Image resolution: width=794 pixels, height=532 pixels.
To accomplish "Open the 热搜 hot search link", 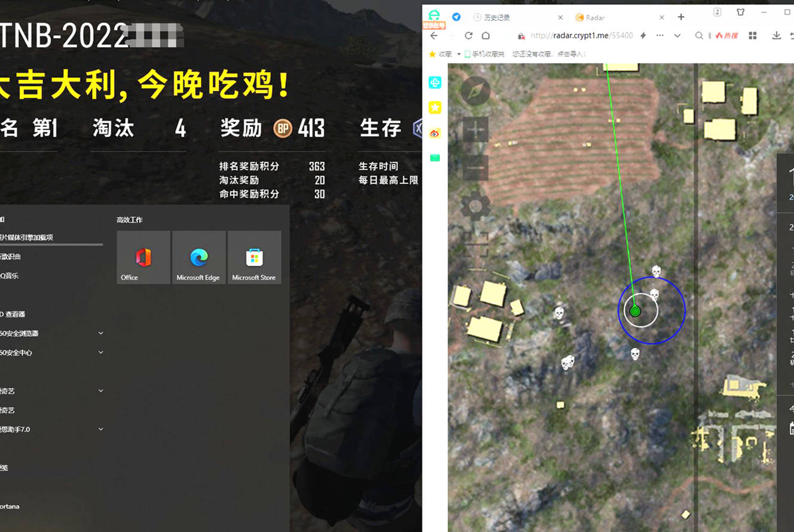I will click(x=726, y=36).
